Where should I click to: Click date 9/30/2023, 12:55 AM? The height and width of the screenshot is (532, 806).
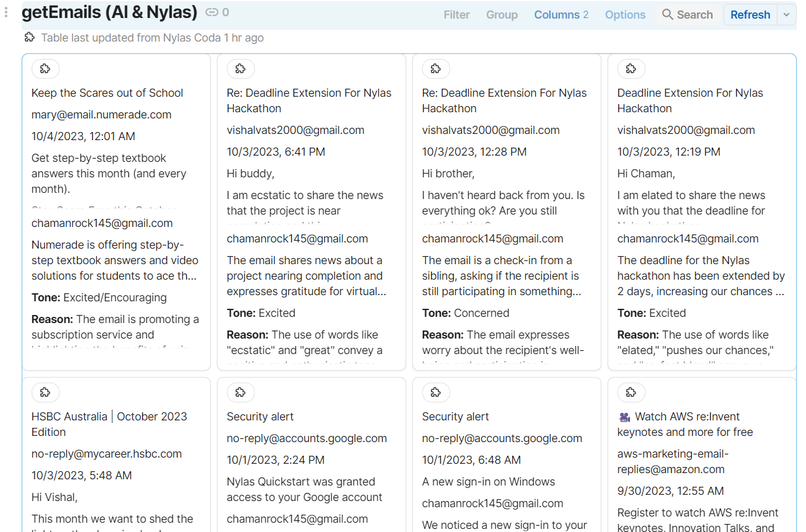[670, 491]
